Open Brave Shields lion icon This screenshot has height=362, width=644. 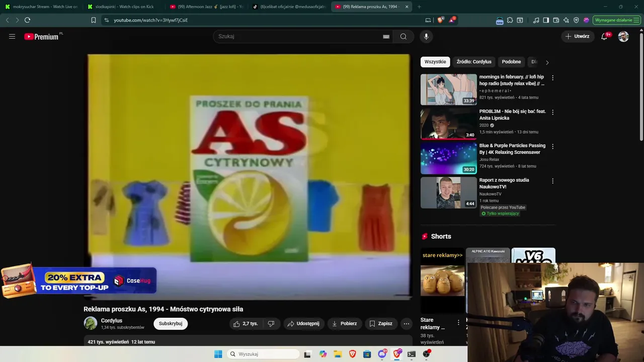[441, 20]
